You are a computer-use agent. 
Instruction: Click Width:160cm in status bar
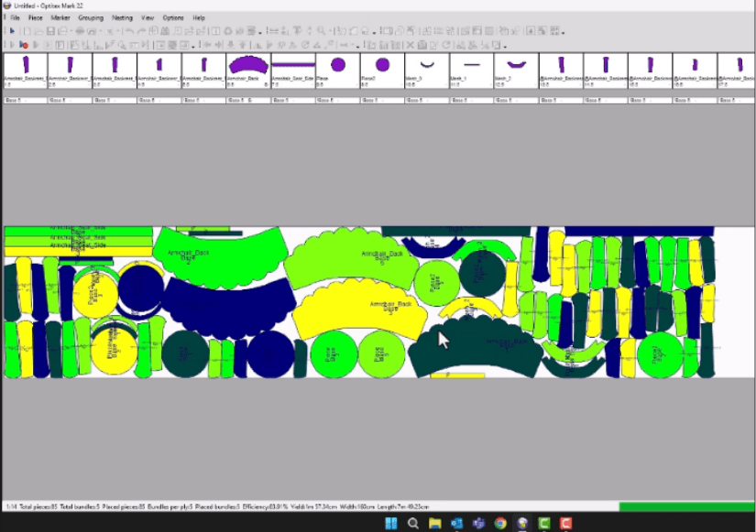356,507
